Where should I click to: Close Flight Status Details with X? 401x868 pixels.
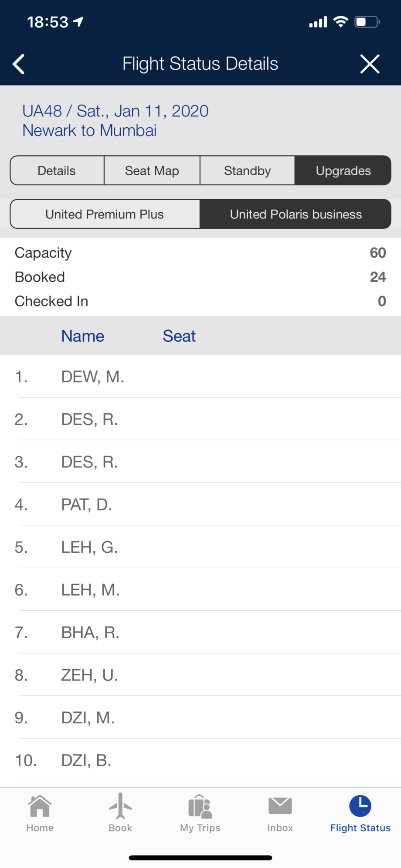370,64
